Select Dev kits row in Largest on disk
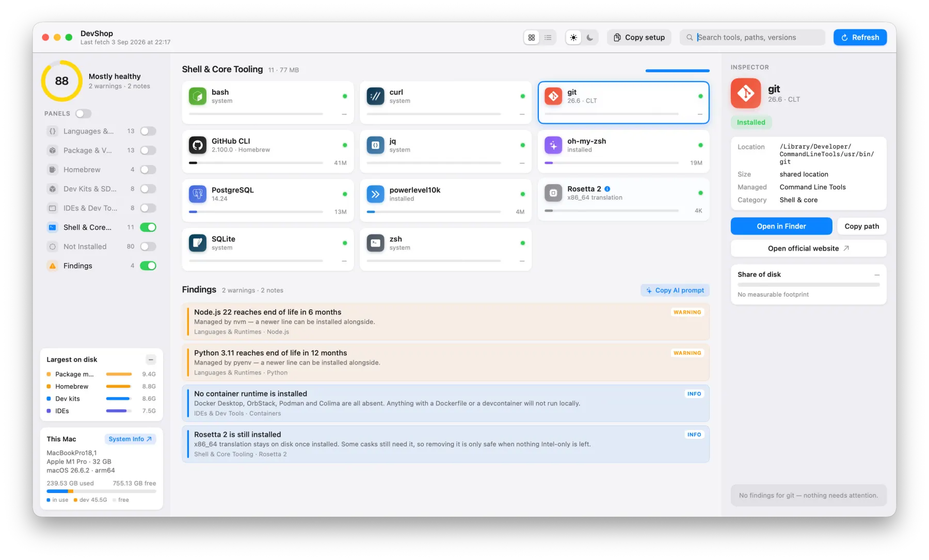The image size is (929, 560). [101, 399]
